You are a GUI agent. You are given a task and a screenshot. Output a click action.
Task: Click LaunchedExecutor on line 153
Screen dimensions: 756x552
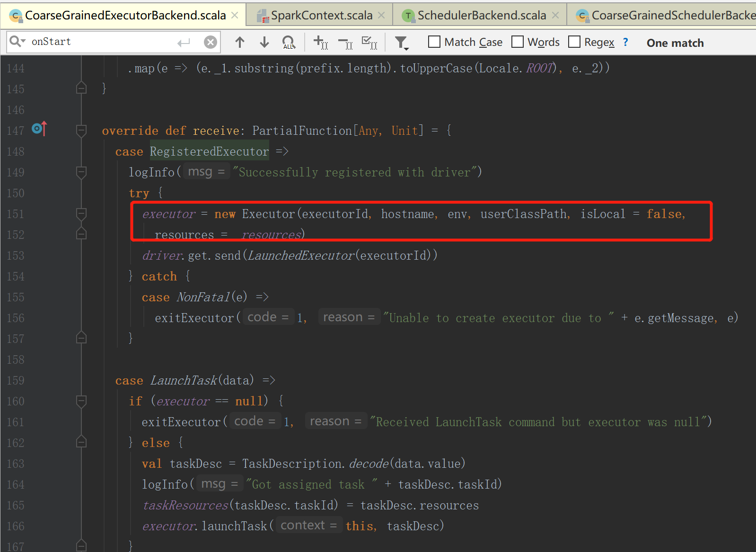[x=301, y=255]
